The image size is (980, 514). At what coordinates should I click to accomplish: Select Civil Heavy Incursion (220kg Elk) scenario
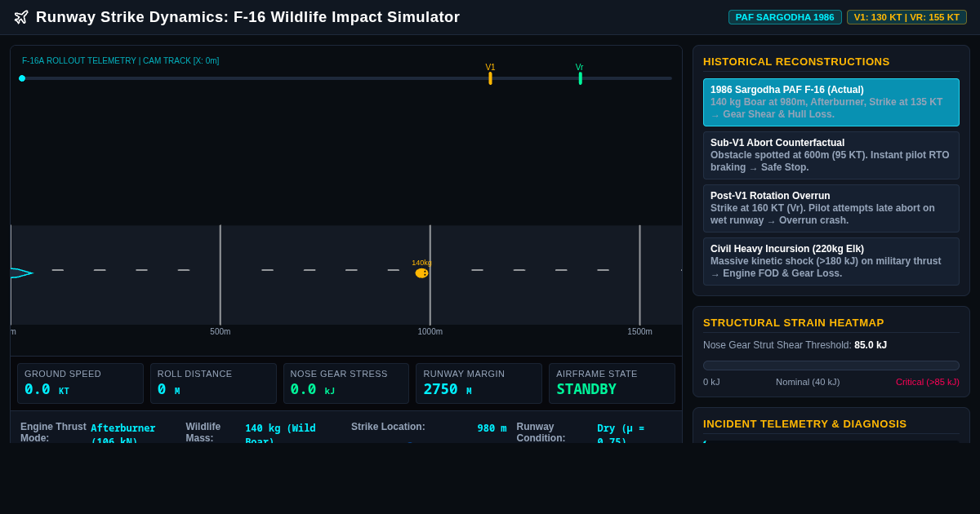(x=831, y=262)
